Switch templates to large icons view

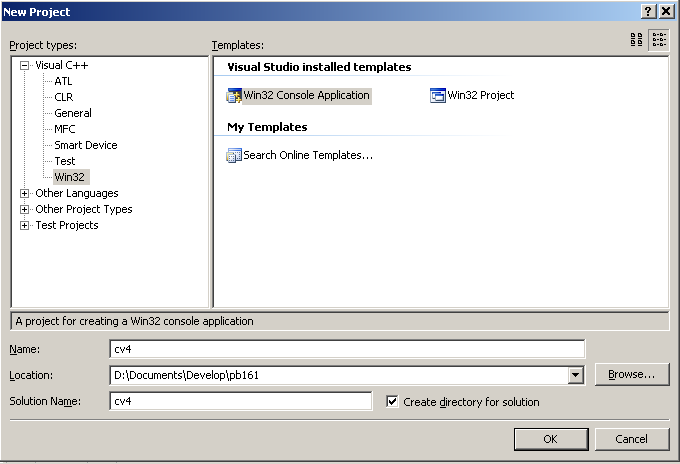[636, 39]
